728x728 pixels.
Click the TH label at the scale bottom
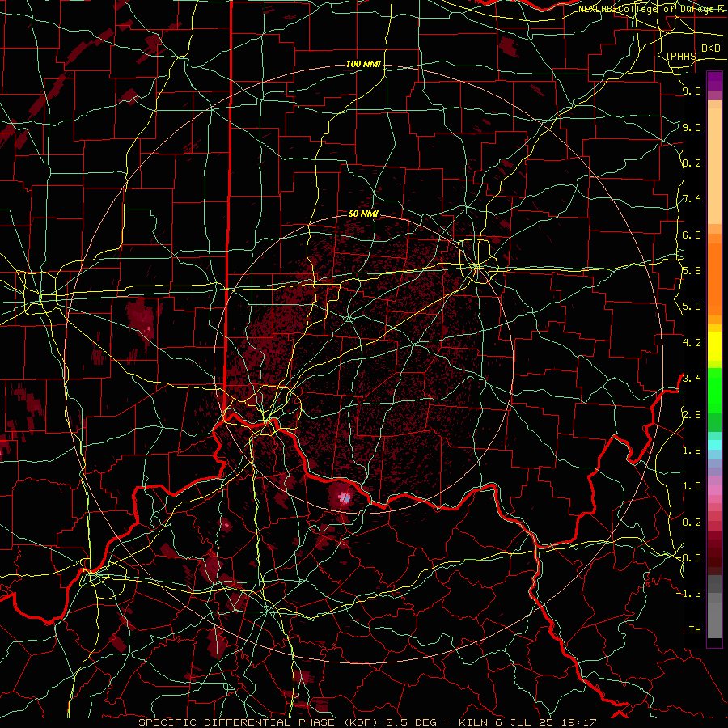(695, 630)
